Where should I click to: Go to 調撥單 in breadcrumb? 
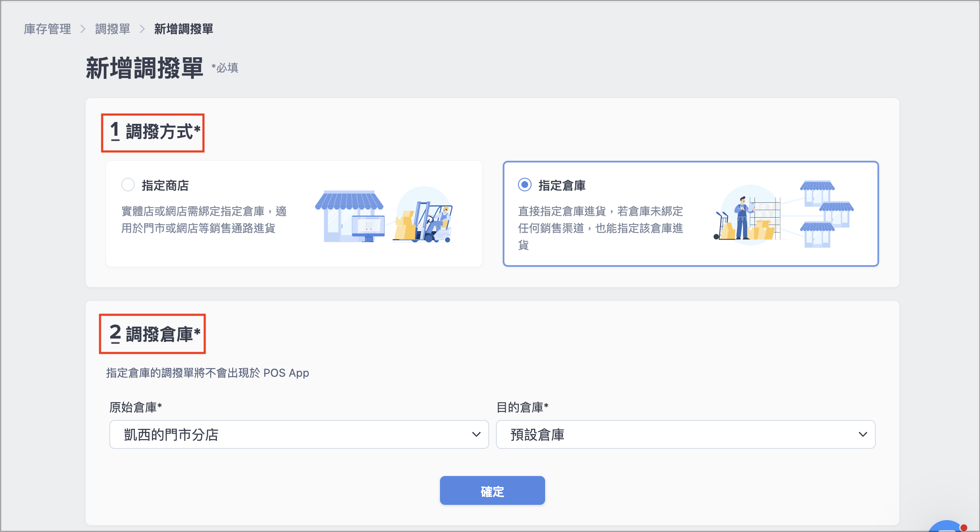point(113,29)
